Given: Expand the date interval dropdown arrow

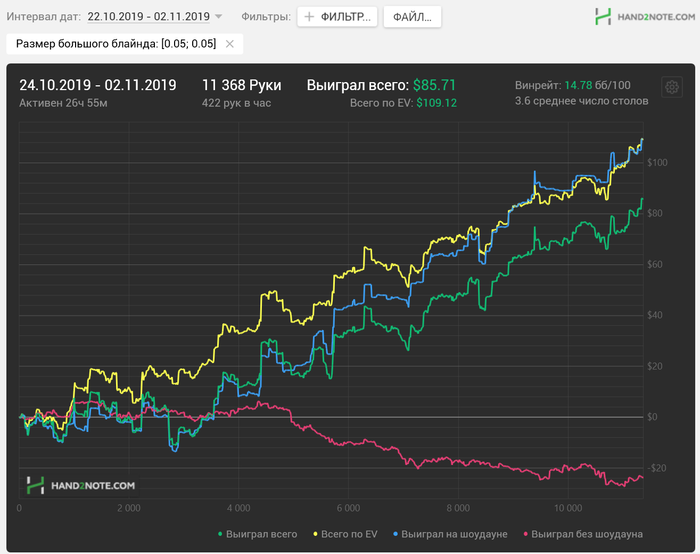Looking at the screenshot, I should pyautogui.click(x=218, y=17).
